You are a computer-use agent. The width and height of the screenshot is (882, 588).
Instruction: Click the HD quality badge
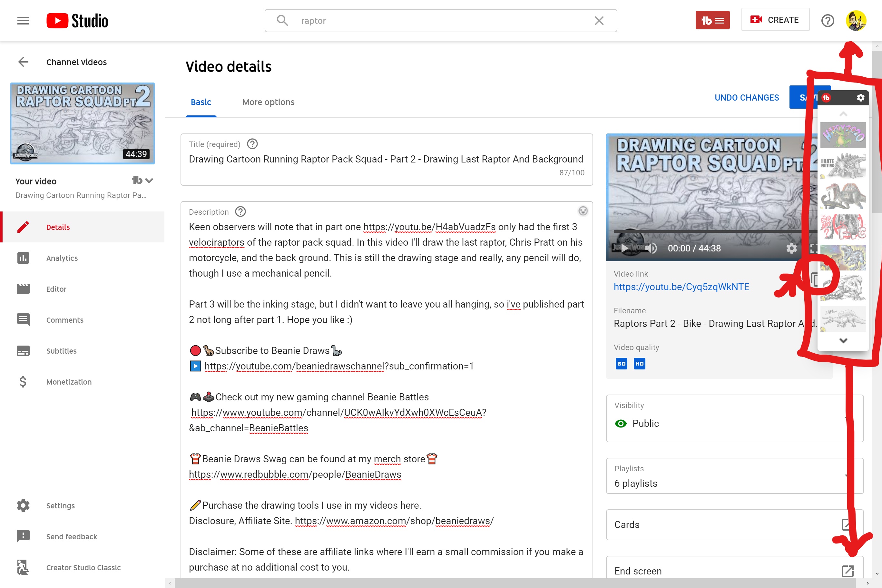click(x=639, y=363)
